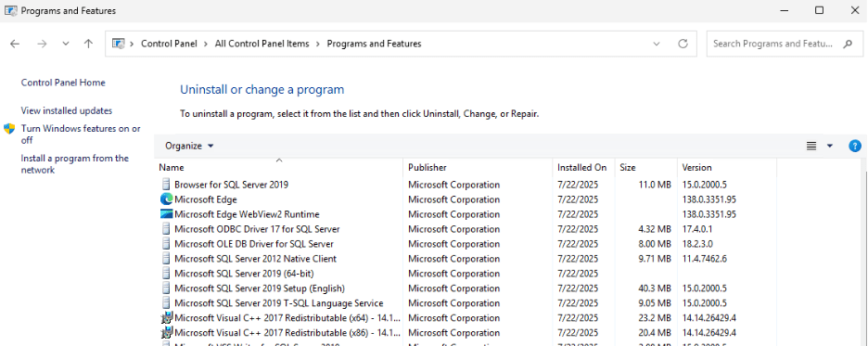The image size is (868, 346).
Task: Refresh the Programs and Features list
Action: pyautogui.click(x=683, y=44)
